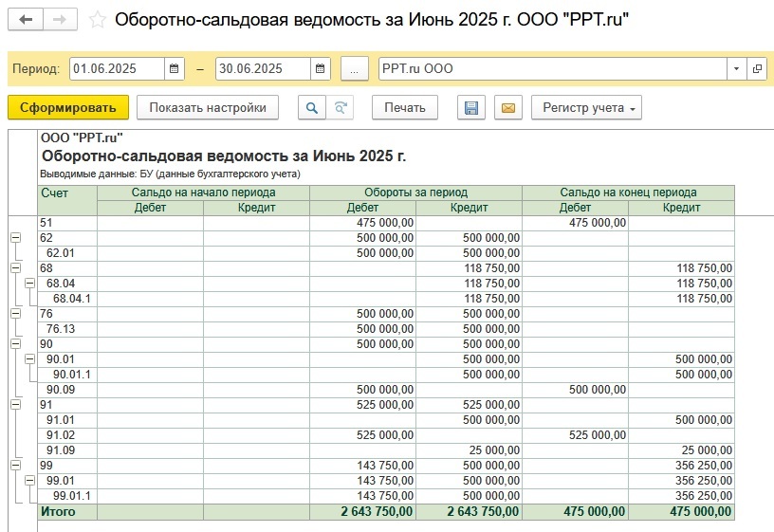Viewport: 774px width, 532px height.
Task: Select account 91.01 cell
Action: [67, 420]
